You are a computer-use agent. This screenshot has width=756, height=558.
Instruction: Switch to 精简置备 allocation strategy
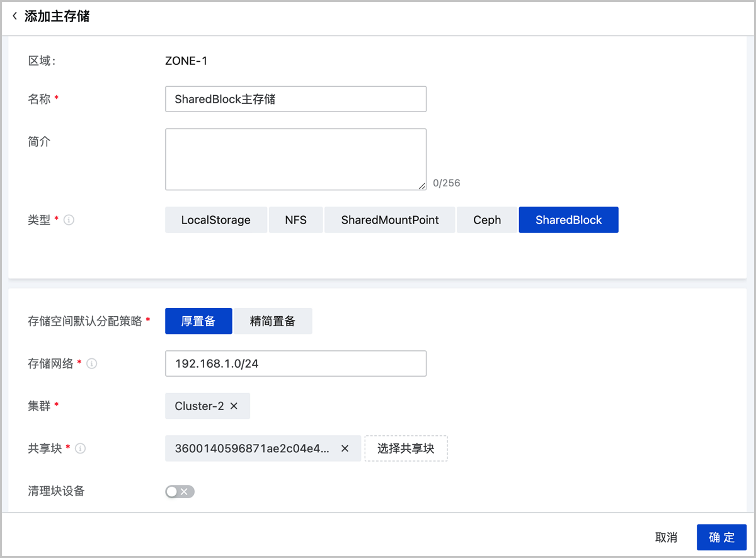[273, 321]
